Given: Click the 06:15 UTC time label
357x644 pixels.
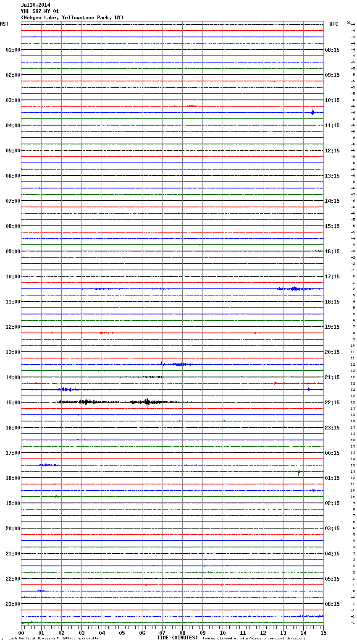Looking at the screenshot, I should (332, 604).
